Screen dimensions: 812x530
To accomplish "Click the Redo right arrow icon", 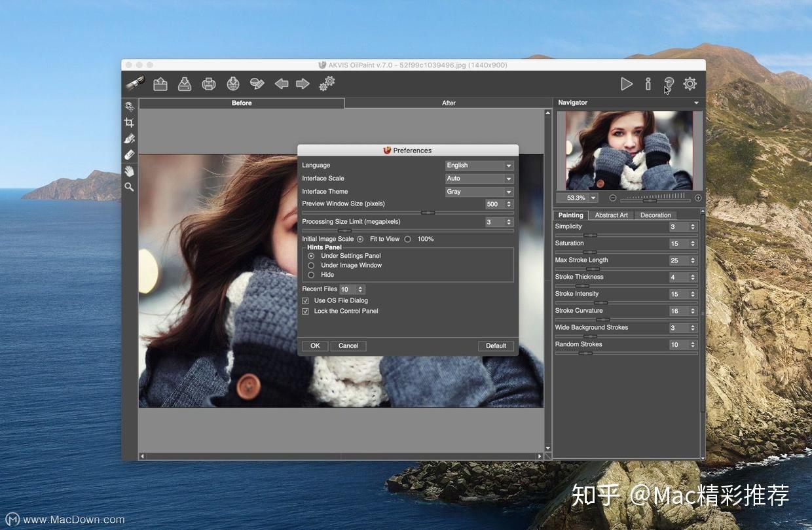I will pyautogui.click(x=303, y=84).
